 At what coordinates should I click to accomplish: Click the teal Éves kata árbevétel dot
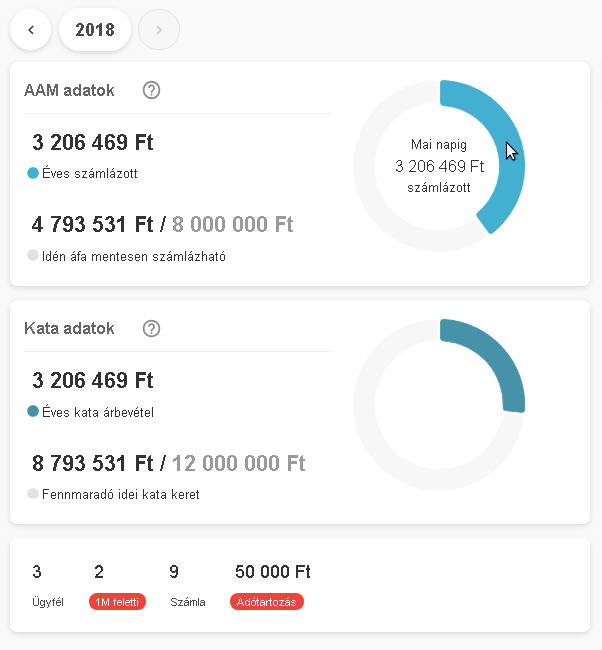[x=33, y=411]
